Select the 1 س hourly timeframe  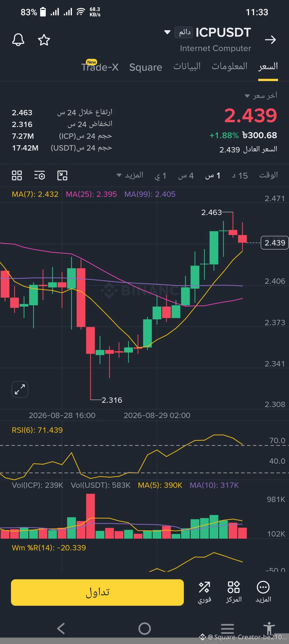coord(213,176)
